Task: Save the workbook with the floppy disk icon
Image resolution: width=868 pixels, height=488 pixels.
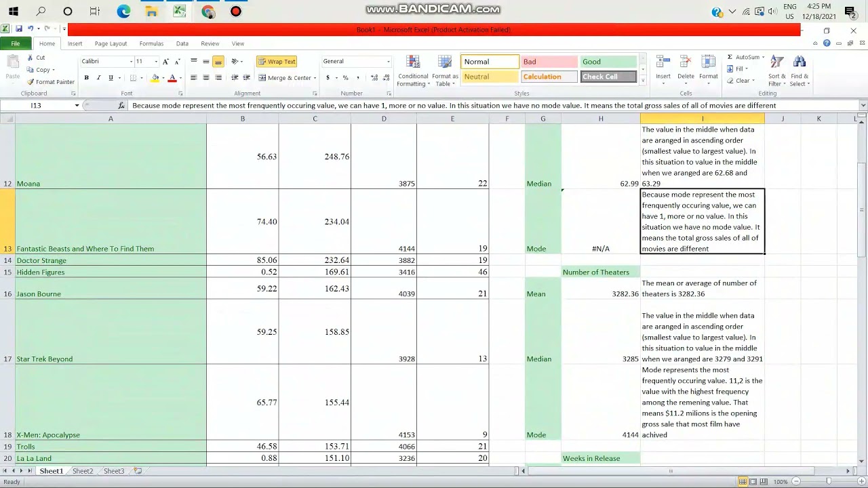Action: pos(19,29)
